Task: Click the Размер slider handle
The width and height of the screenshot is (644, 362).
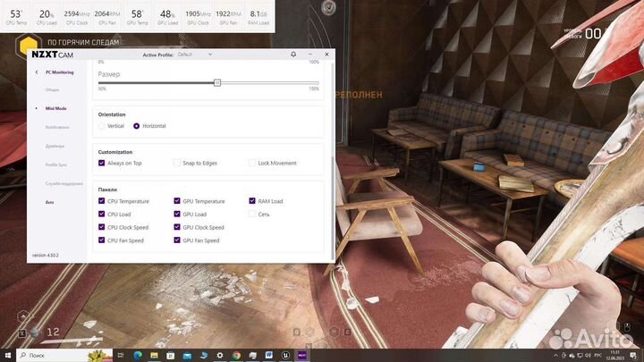Action: 217,82
